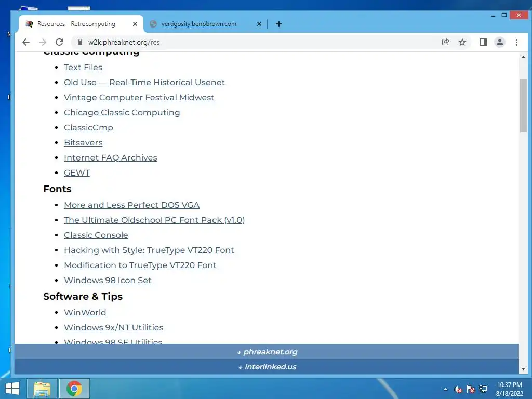Click the address bar URL
Screen dimensions: 532x399
124,42
